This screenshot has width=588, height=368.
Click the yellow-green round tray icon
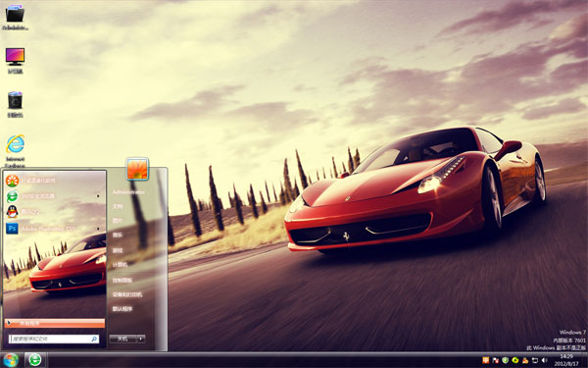click(515, 360)
